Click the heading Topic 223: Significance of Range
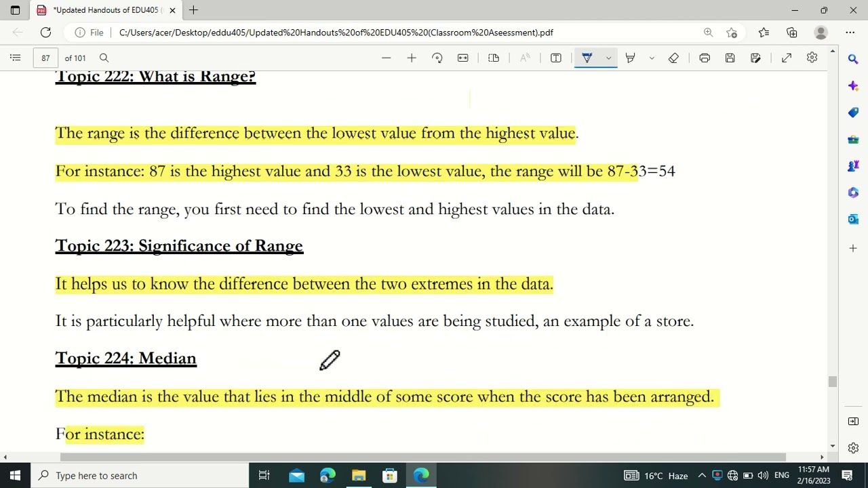The image size is (868, 488). tap(179, 245)
